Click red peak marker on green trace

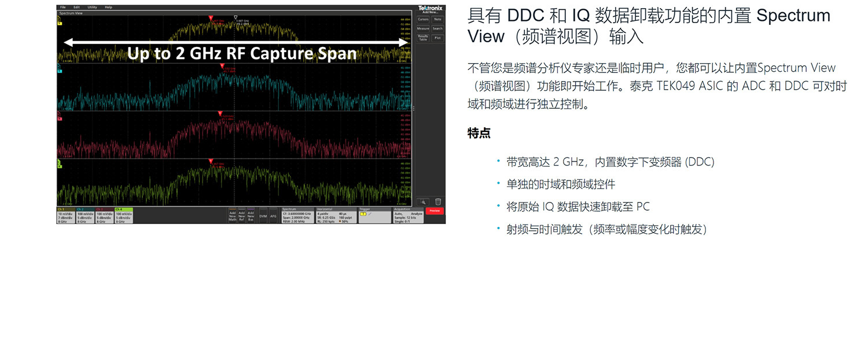pyautogui.click(x=211, y=161)
